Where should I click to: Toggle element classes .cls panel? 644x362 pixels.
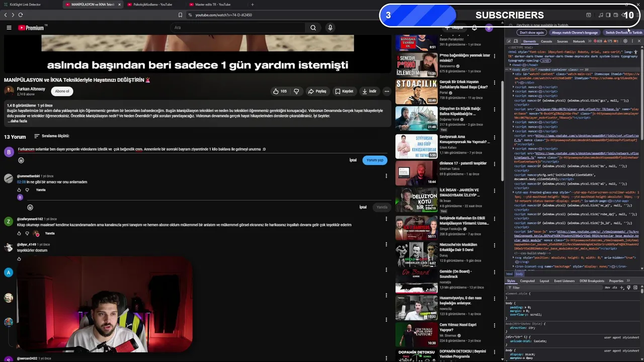pos(614,288)
